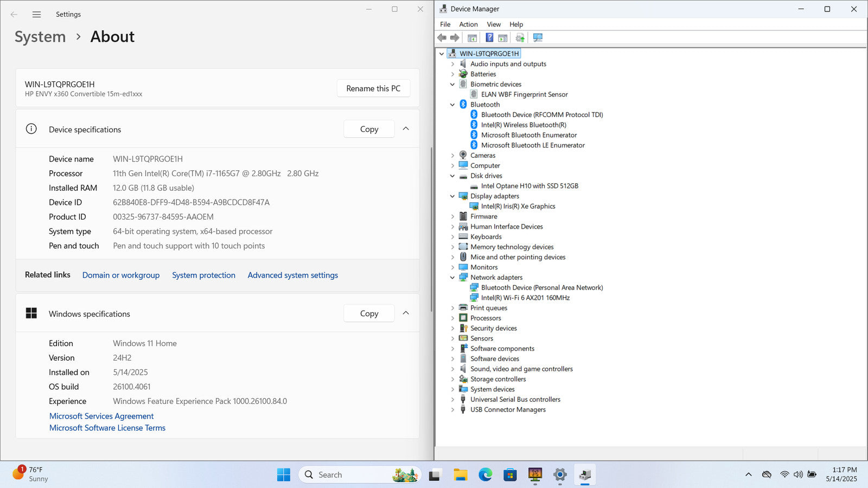Select the Intel(R) Iris(R) Xe Graphics device

coord(518,206)
